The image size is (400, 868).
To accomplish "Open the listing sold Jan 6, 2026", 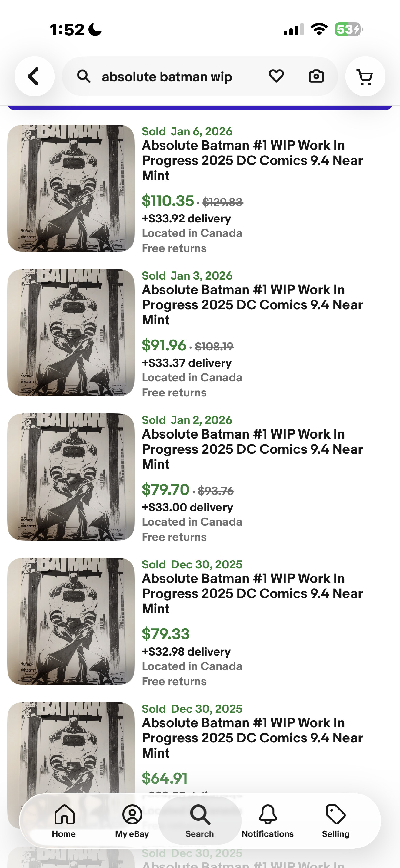I will (252, 160).
